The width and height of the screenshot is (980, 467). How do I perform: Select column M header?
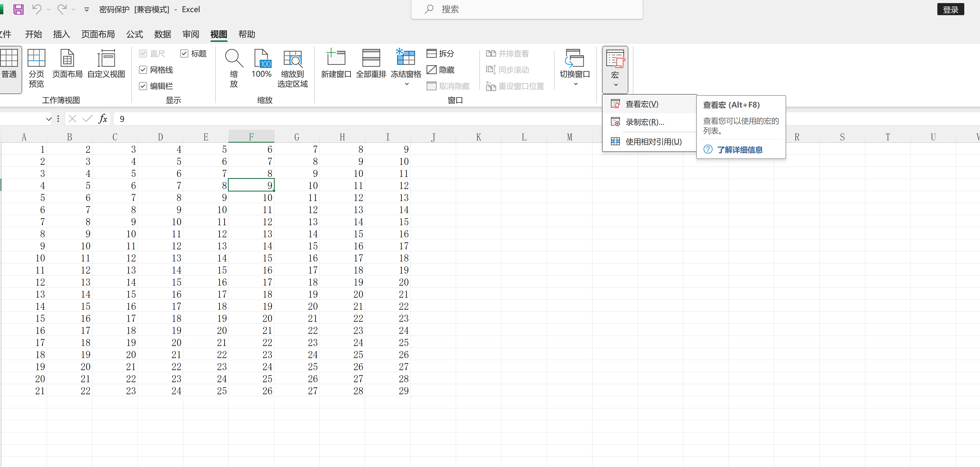(569, 137)
